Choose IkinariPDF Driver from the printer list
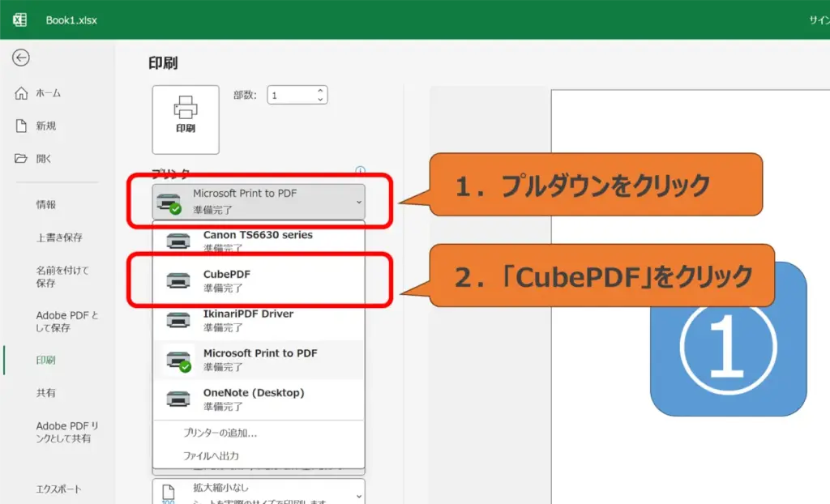The height and width of the screenshot is (504, 830). tap(259, 320)
